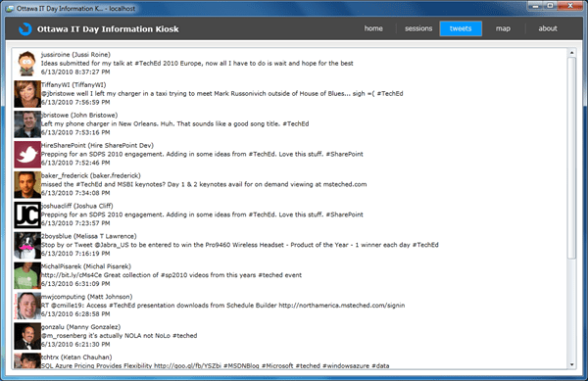Click gonzalu's profile photo
Image resolution: width=588 pixels, height=381 pixels.
pyautogui.click(x=27, y=336)
